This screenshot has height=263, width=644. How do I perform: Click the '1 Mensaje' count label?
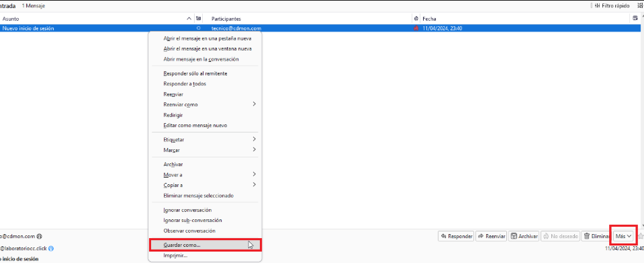[x=34, y=6]
